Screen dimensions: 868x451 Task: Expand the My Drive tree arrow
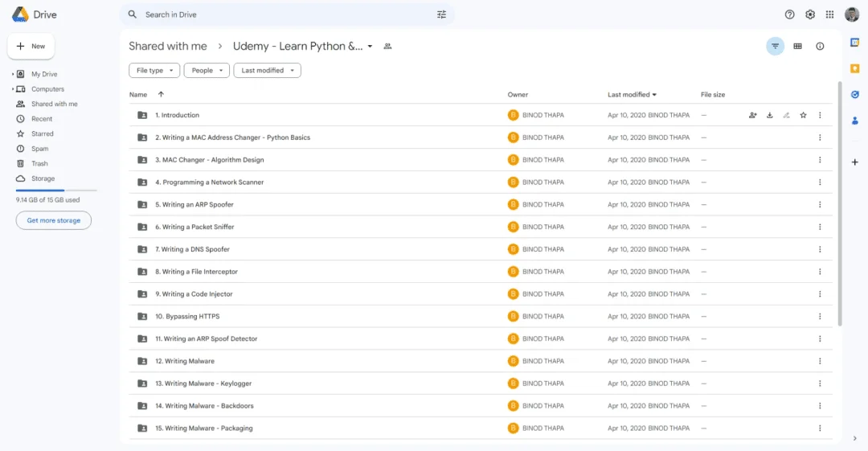coord(13,74)
